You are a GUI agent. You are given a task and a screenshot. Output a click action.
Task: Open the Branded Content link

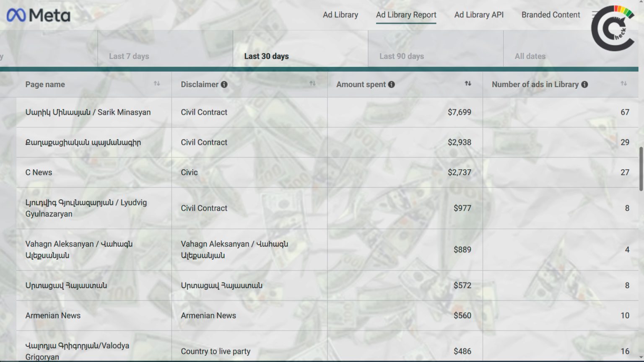pos(551,15)
